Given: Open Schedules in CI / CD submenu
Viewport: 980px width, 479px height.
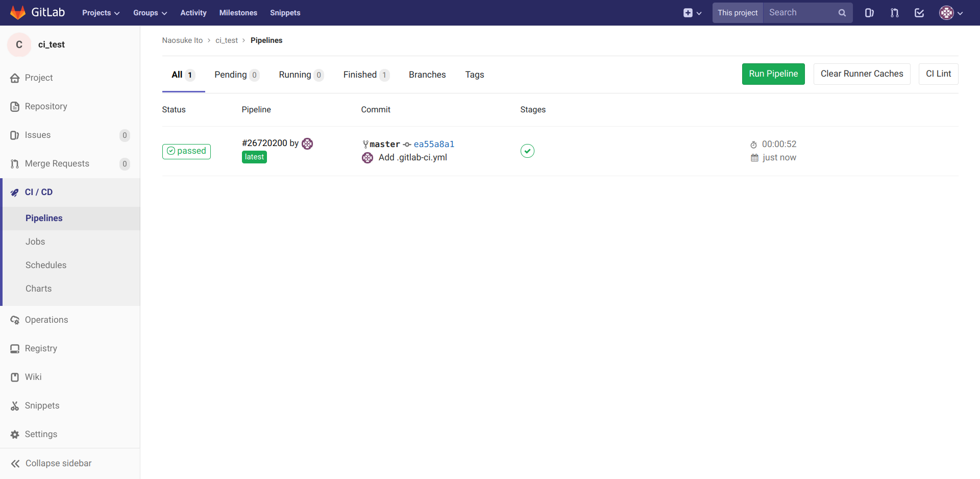Looking at the screenshot, I should tap(46, 266).
